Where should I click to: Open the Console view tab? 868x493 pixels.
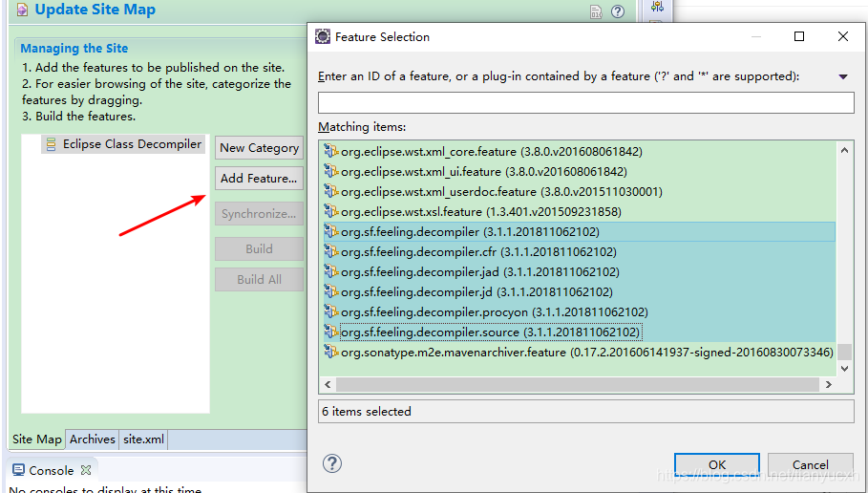coord(51,470)
